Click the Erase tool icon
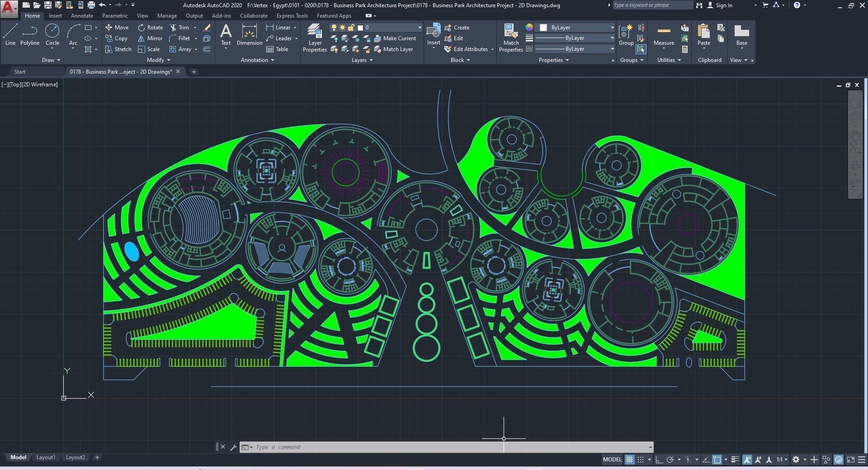This screenshot has height=470, width=868. (207, 28)
